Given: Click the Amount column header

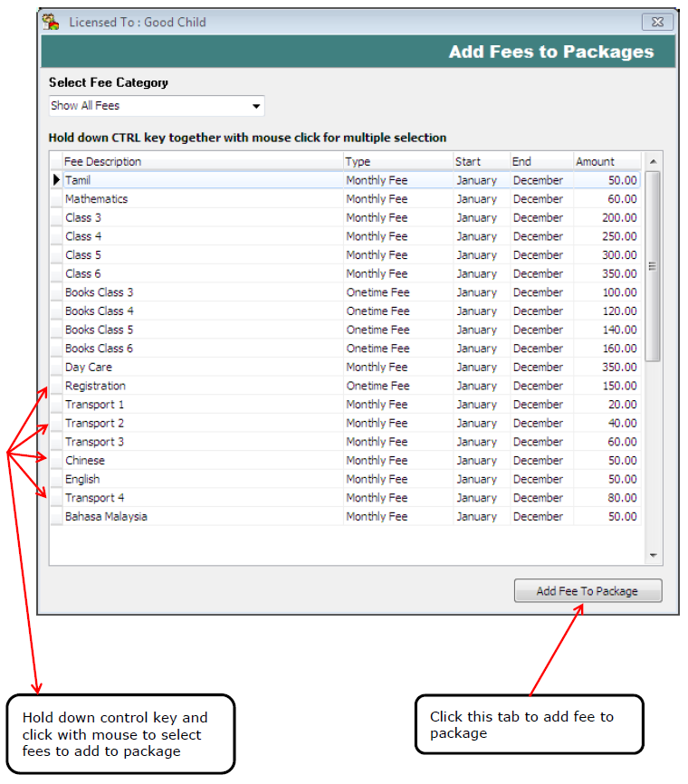Looking at the screenshot, I should coord(607,161).
